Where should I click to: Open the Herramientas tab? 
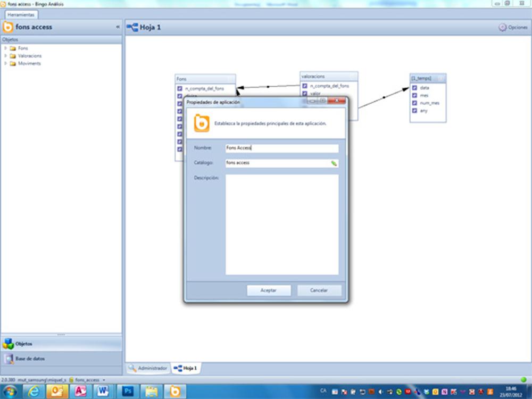[20, 15]
